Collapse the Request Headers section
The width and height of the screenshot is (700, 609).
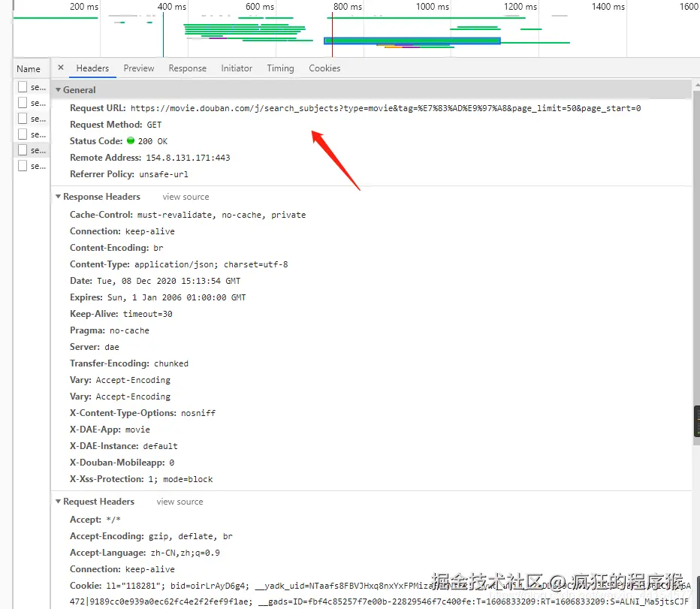pyautogui.click(x=58, y=502)
